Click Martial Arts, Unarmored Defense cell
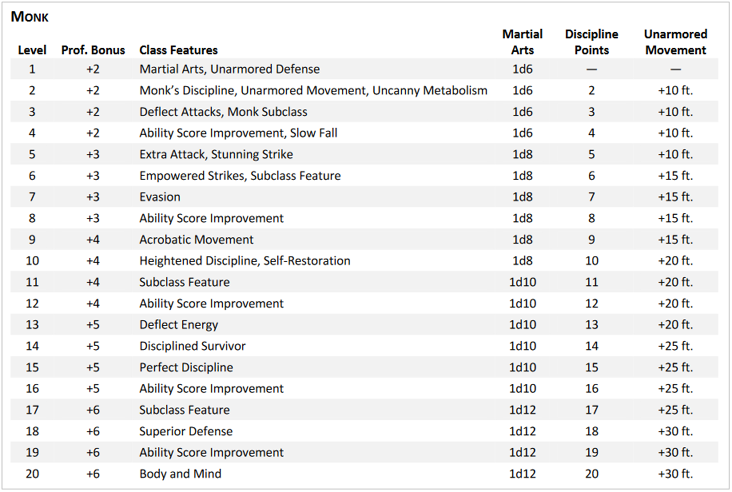 point(229,69)
